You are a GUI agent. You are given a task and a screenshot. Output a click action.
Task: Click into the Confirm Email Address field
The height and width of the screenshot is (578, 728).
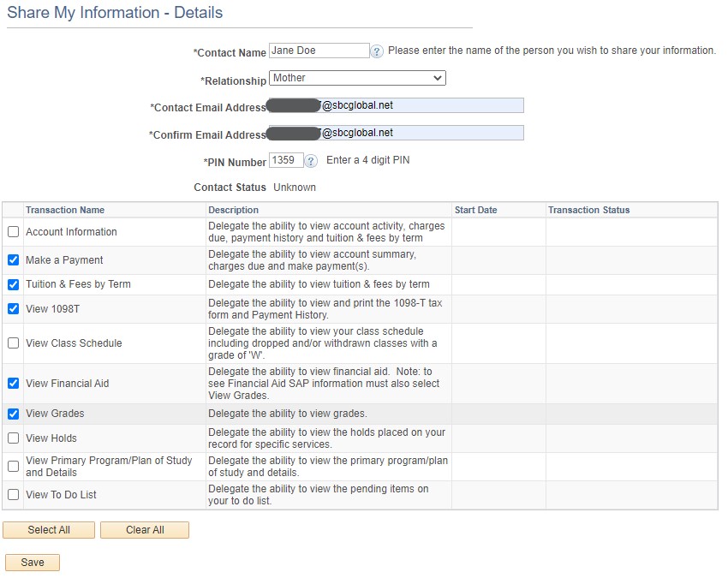tap(420, 133)
